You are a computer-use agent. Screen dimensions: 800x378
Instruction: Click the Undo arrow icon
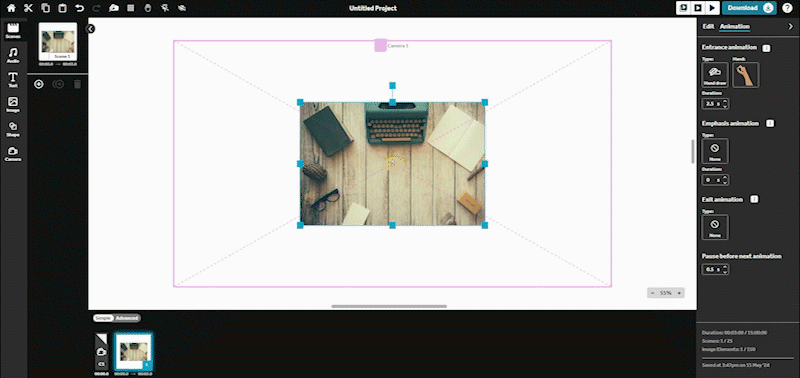pos(79,8)
